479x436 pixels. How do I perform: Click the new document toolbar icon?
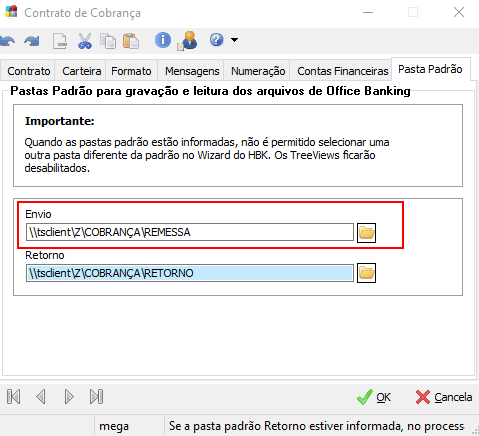click(x=60, y=41)
